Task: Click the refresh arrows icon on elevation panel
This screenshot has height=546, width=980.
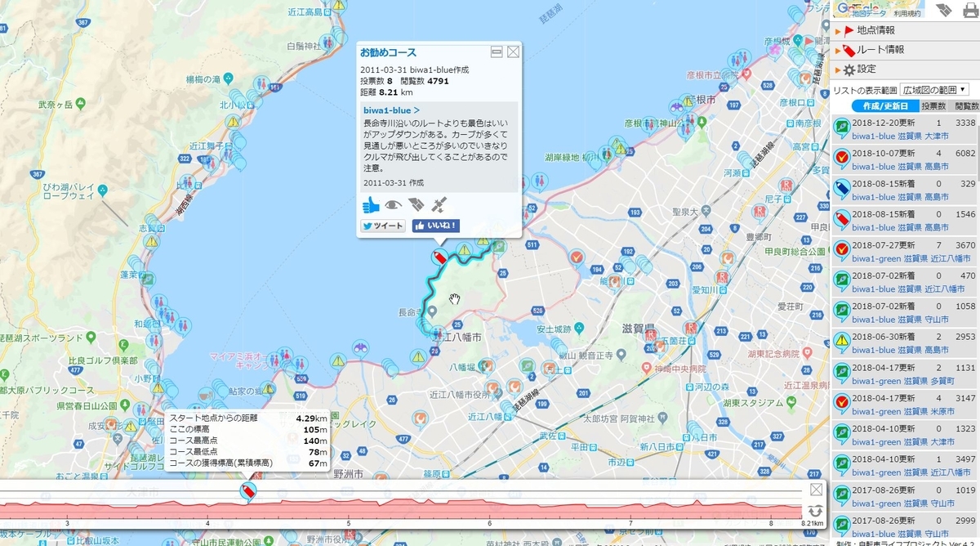Action: pyautogui.click(x=815, y=511)
